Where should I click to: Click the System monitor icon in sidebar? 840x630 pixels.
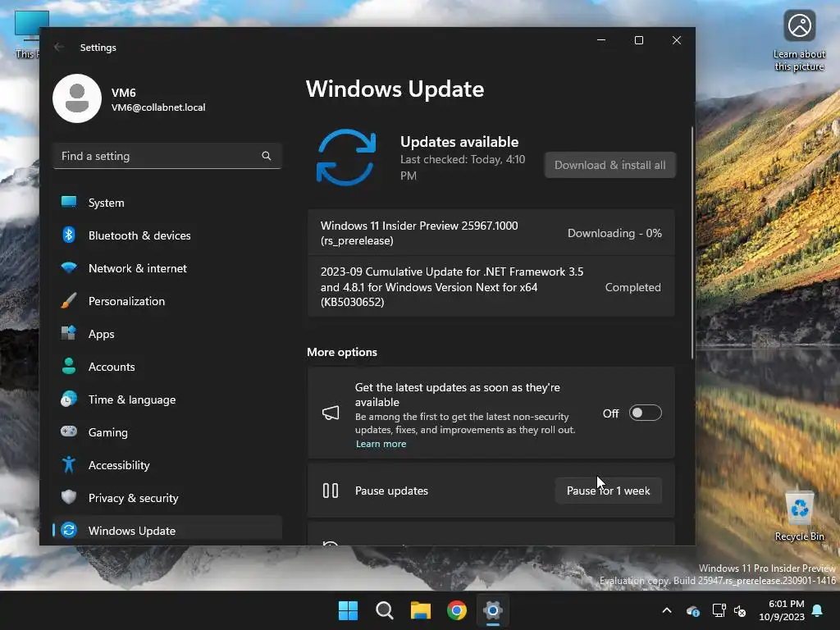click(69, 202)
